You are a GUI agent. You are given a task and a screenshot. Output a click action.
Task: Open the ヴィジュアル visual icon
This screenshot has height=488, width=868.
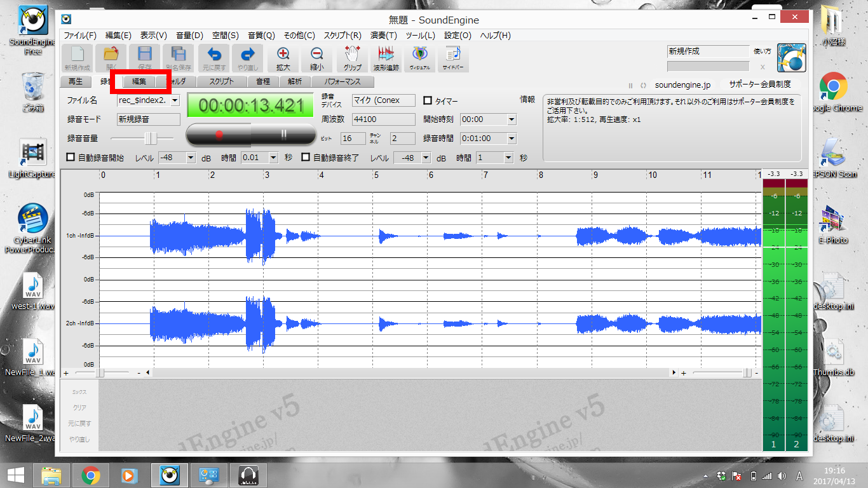[419, 58]
